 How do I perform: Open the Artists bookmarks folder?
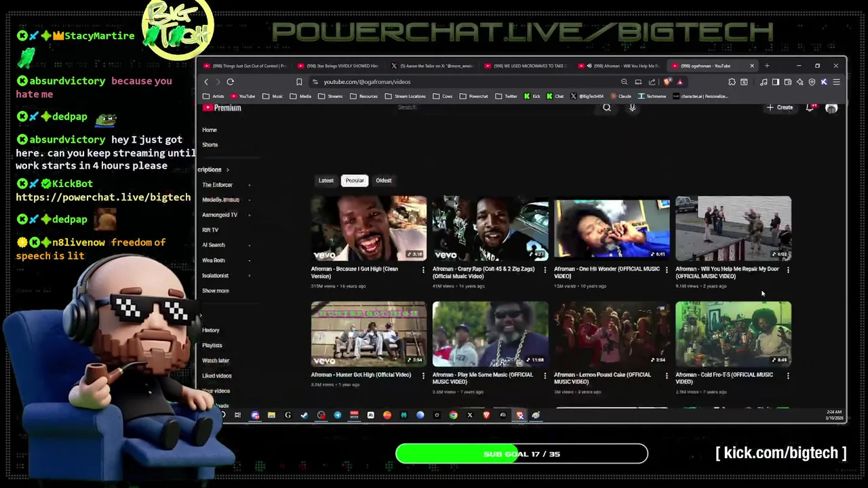pyautogui.click(x=214, y=96)
